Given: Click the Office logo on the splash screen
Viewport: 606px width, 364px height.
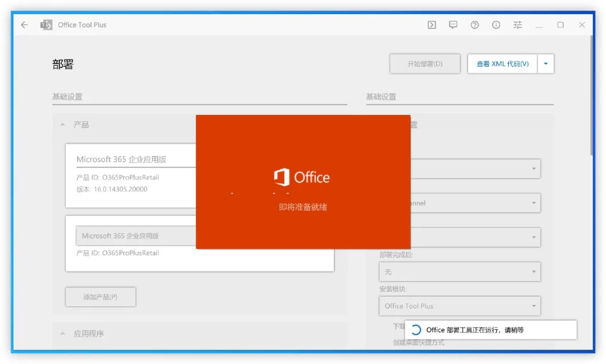Looking at the screenshot, I should click(302, 177).
